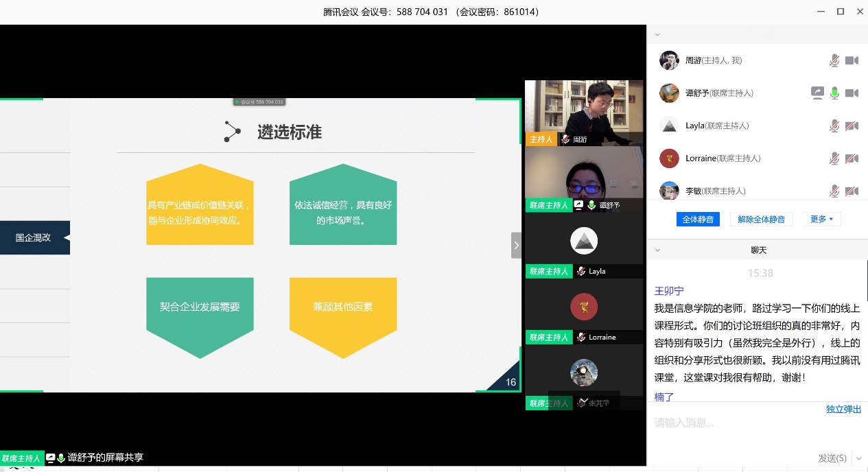Viewport: 868px width, 472px height.
Task: Click 谭舒予's camera icon in participant list
Action: [852, 93]
